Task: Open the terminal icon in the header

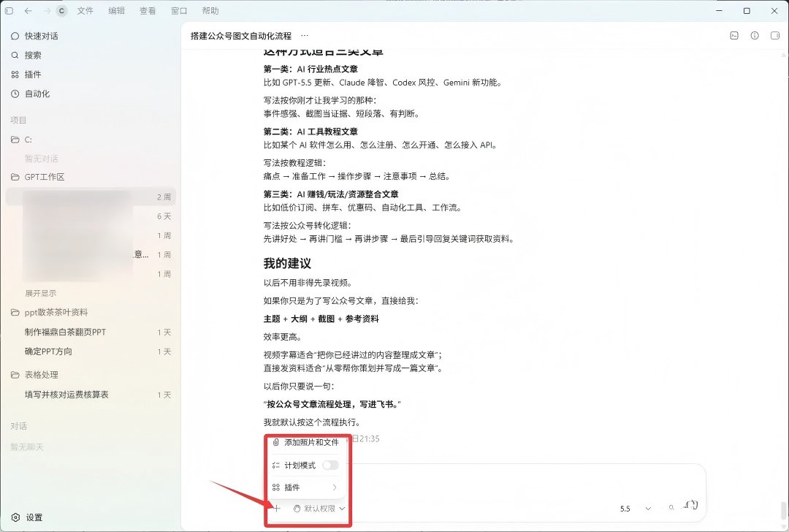Action: tap(734, 35)
